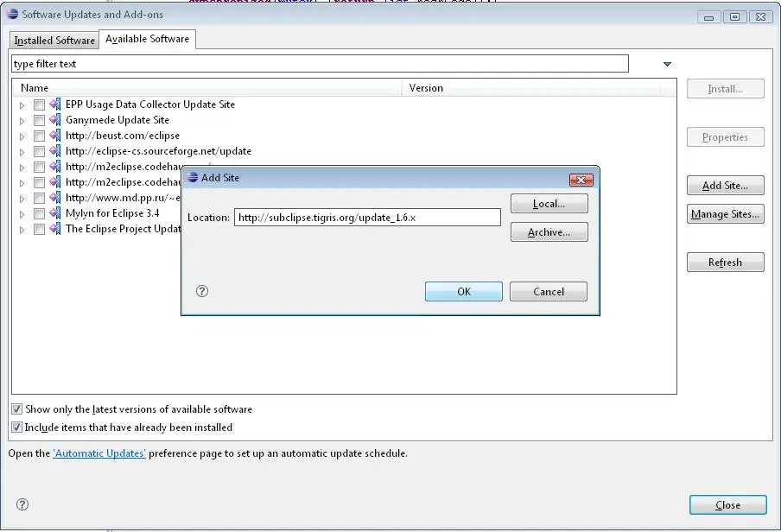781x532 pixels.
Task: Select the Available Software tab
Action: pyautogui.click(x=148, y=39)
